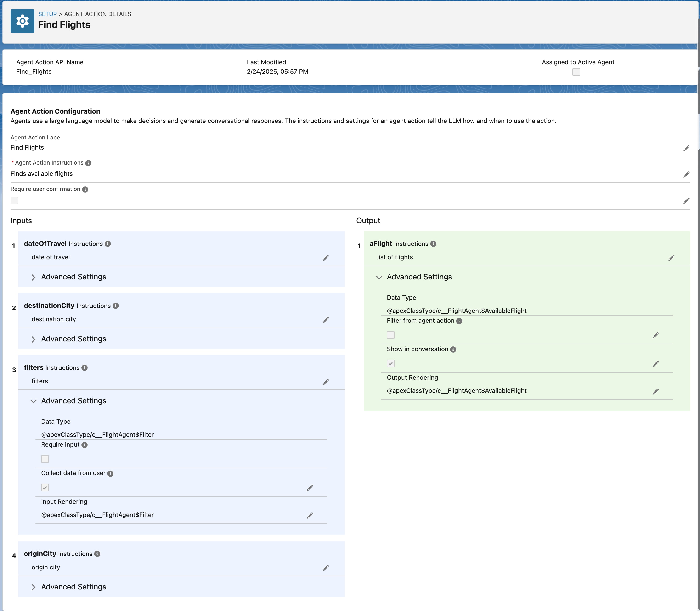Click 'destination city' instruction text

coord(54,319)
